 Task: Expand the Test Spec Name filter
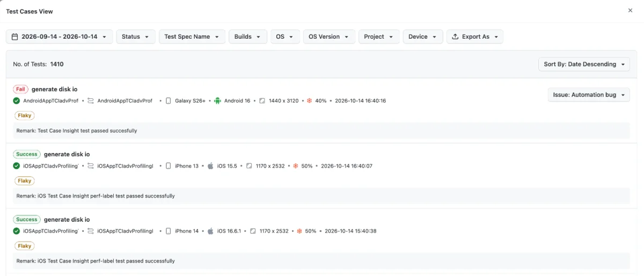coord(192,37)
